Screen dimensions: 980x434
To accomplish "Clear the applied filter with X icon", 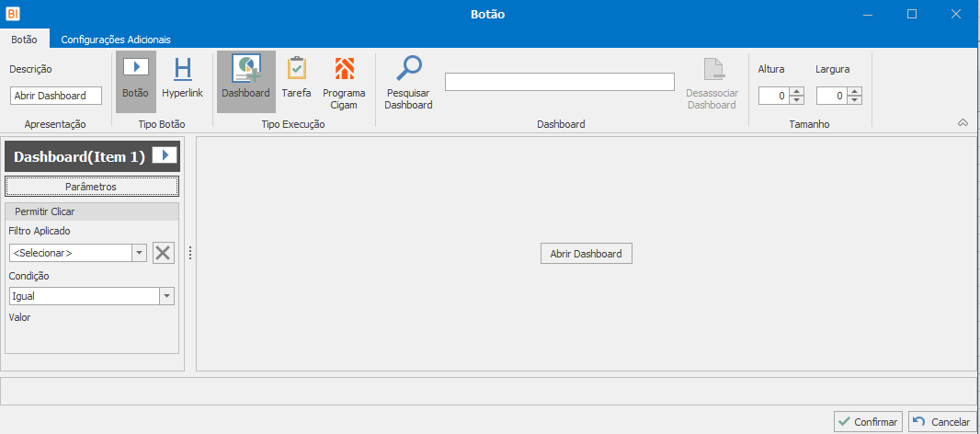I will (163, 253).
